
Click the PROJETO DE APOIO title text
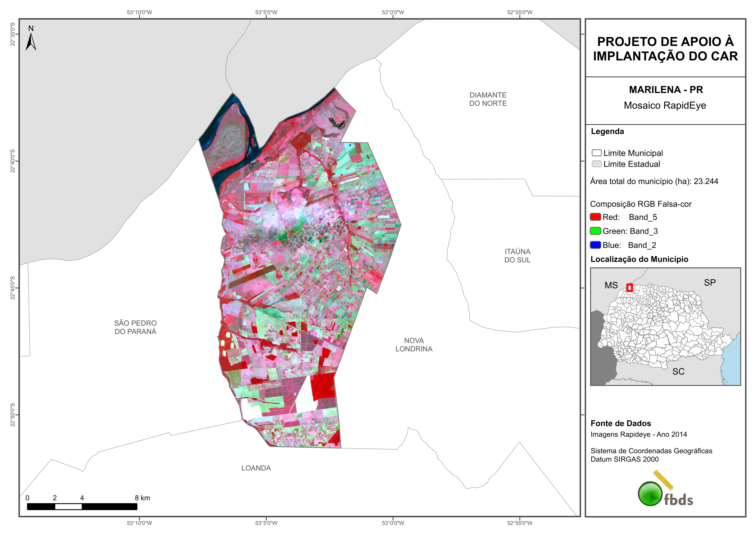(x=665, y=49)
